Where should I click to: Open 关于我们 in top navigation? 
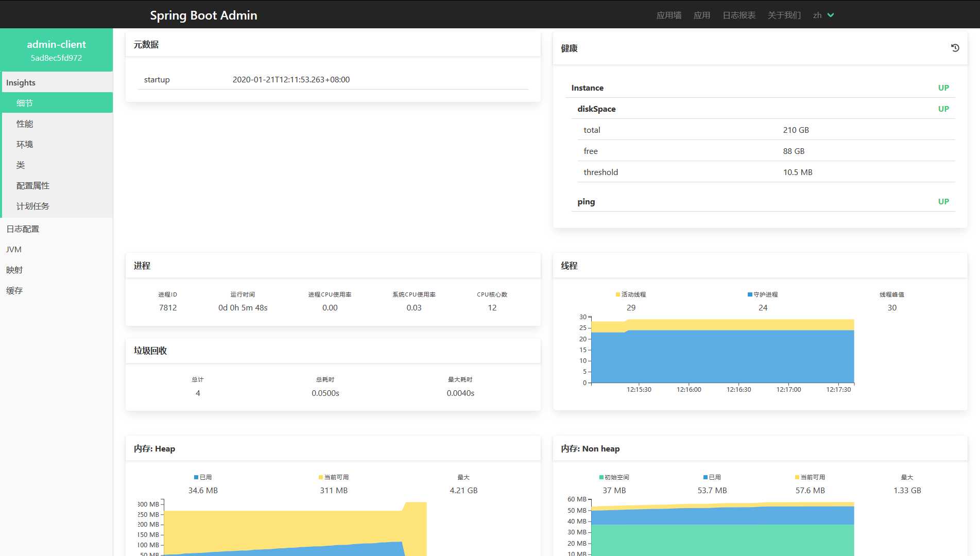pos(784,15)
